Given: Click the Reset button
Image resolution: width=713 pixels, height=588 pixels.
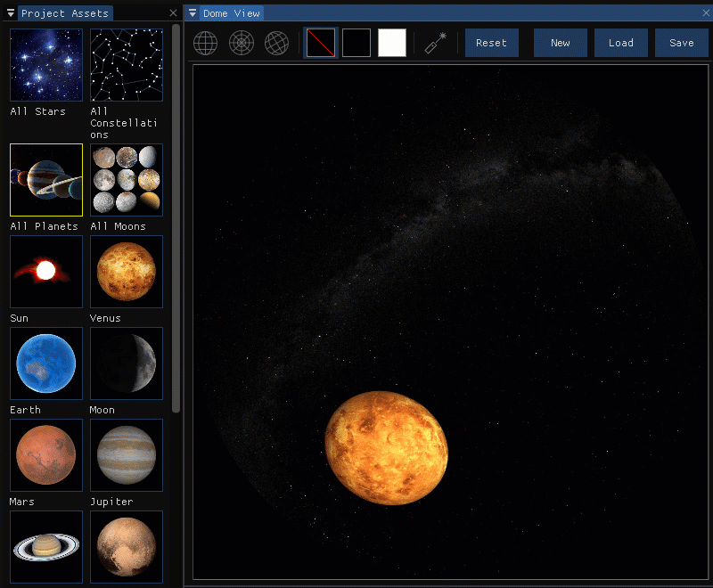Looking at the screenshot, I should click(x=492, y=43).
